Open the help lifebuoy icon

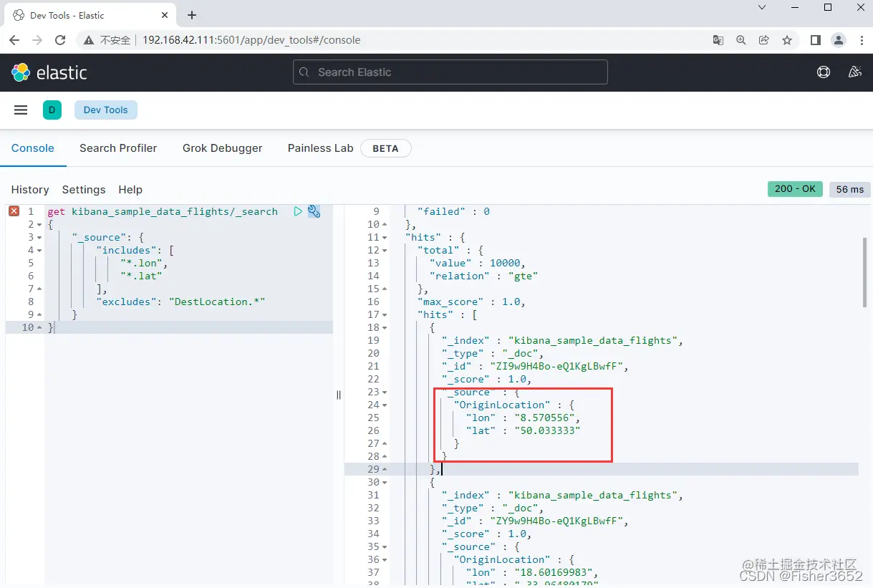[824, 72]
